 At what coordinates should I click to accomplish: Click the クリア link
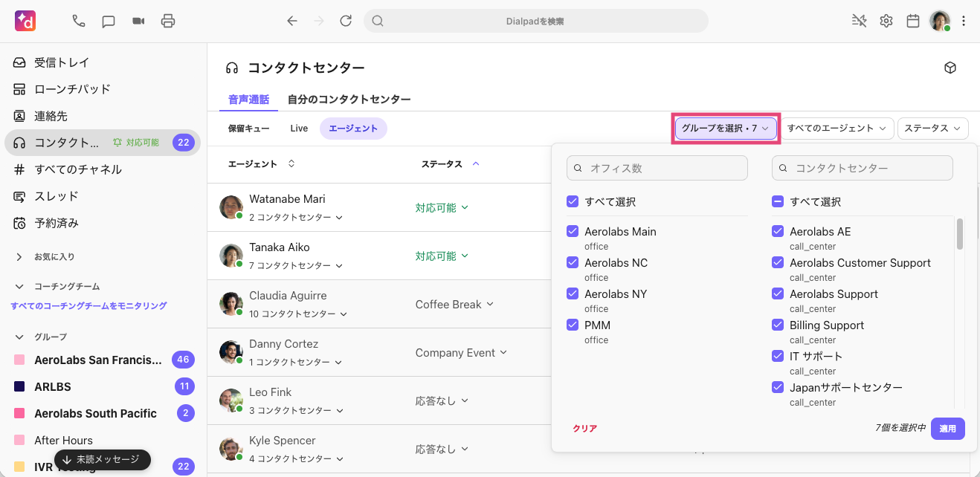584,428
